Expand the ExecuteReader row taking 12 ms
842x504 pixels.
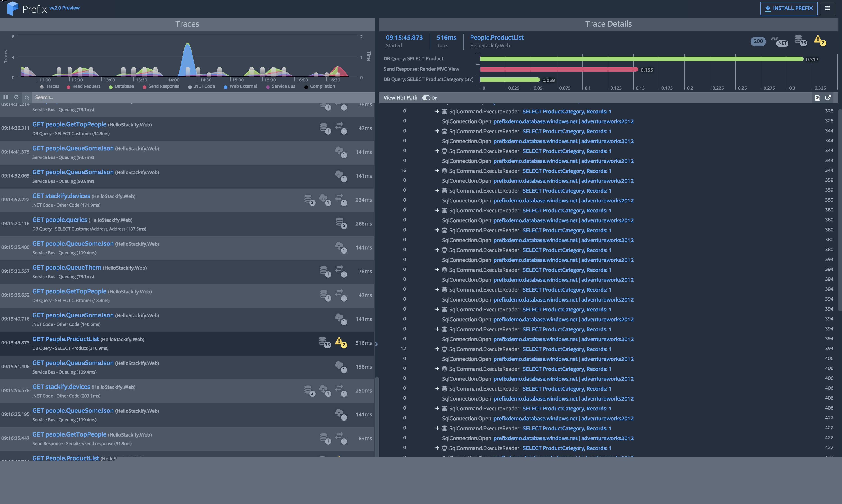(x=437, y=349)
